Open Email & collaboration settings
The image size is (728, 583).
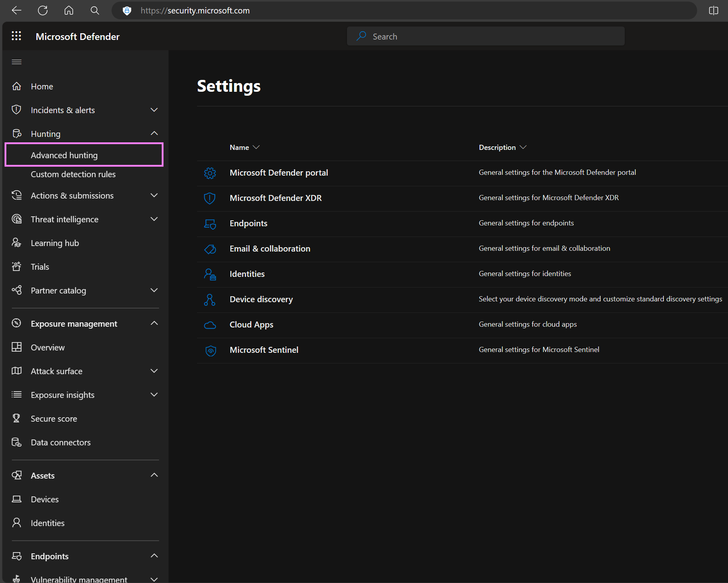tap(270, 249)
